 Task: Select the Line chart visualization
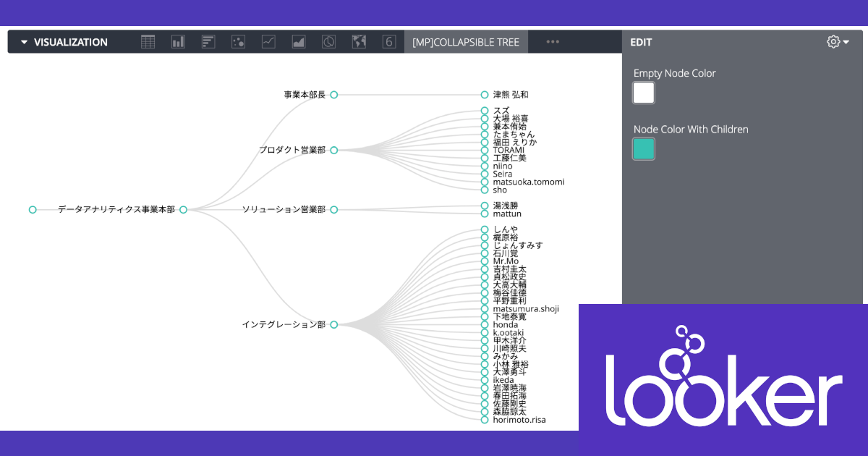click(x=268, y=41)
